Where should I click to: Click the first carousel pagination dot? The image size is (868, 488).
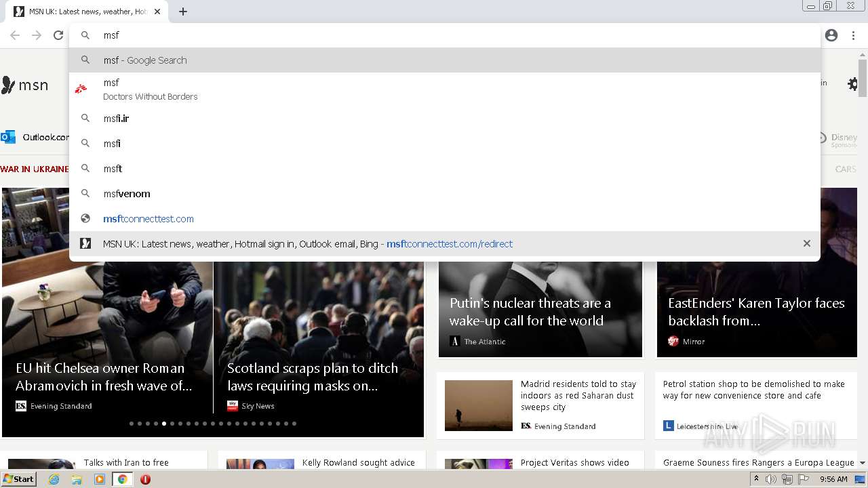click(x=132, y=424)
